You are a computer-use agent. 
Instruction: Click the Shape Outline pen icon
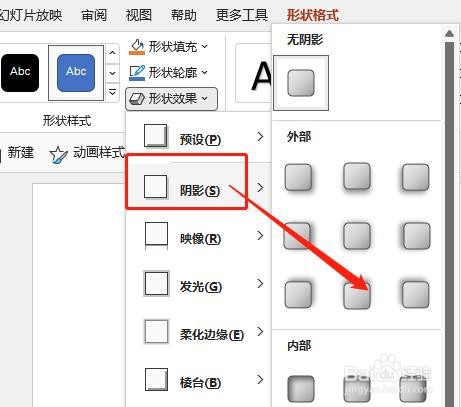coord(137,72)
